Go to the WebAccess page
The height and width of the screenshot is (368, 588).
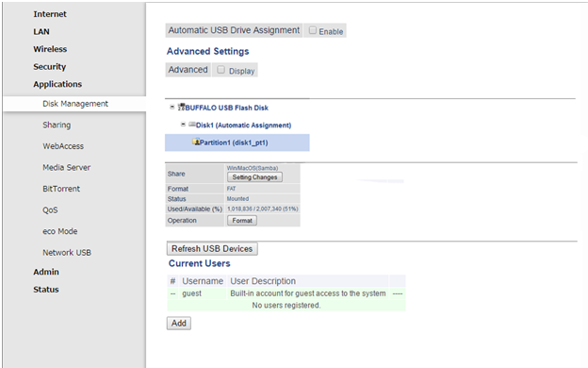coord(63,146)
